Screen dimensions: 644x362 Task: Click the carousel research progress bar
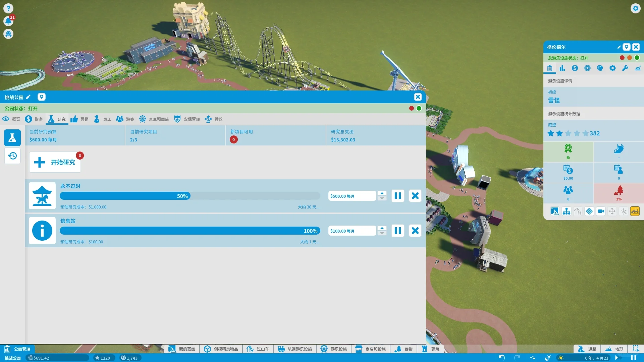tap(190, 196)
